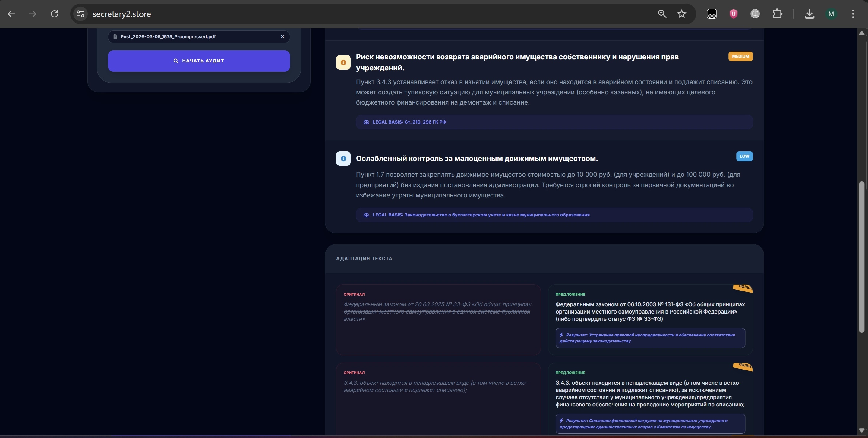Screen dimensions: 868x438
Task: Bookmark this page with the star icon
Action: (x=681, y=14)
